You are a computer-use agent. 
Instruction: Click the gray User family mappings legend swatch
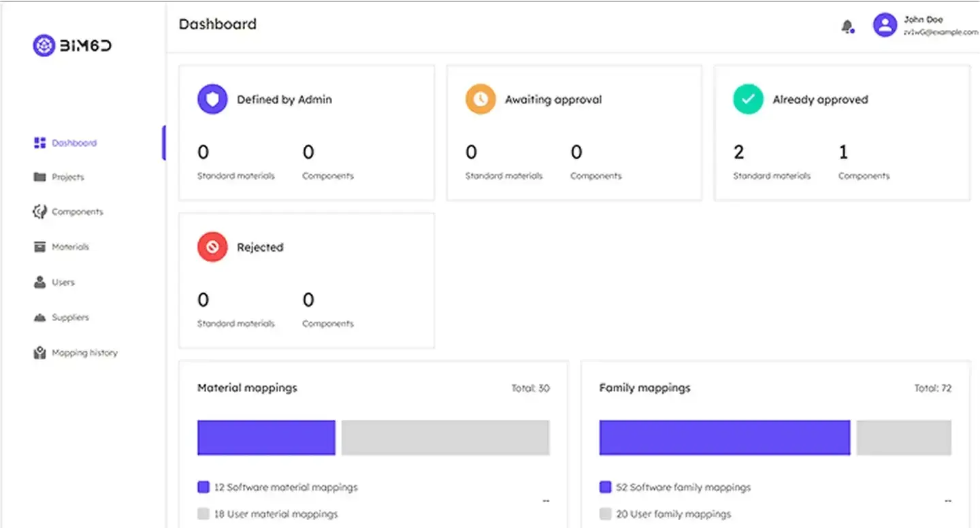605,514
